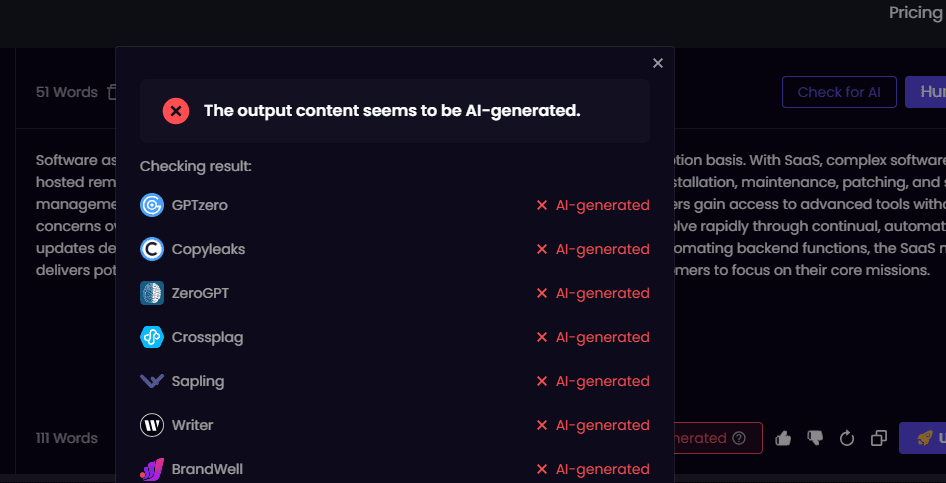Click the red X beside Writer result
This screenshot has width=946, height=483.
(x=542, y=425)
